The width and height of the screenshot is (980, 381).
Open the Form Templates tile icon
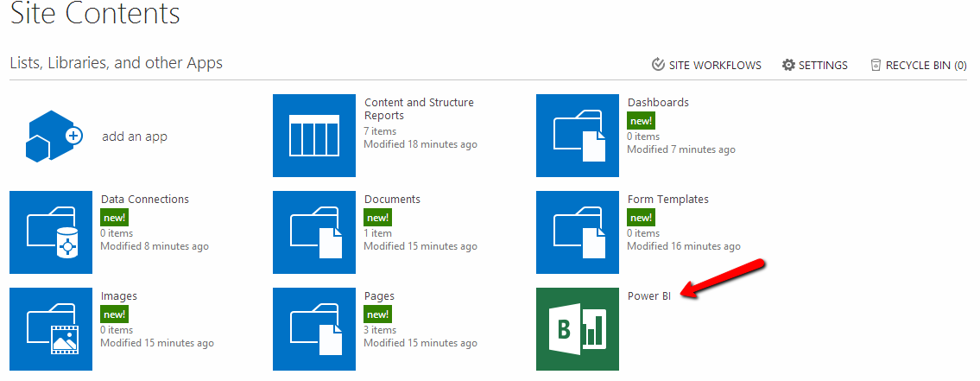click(578, 232)
